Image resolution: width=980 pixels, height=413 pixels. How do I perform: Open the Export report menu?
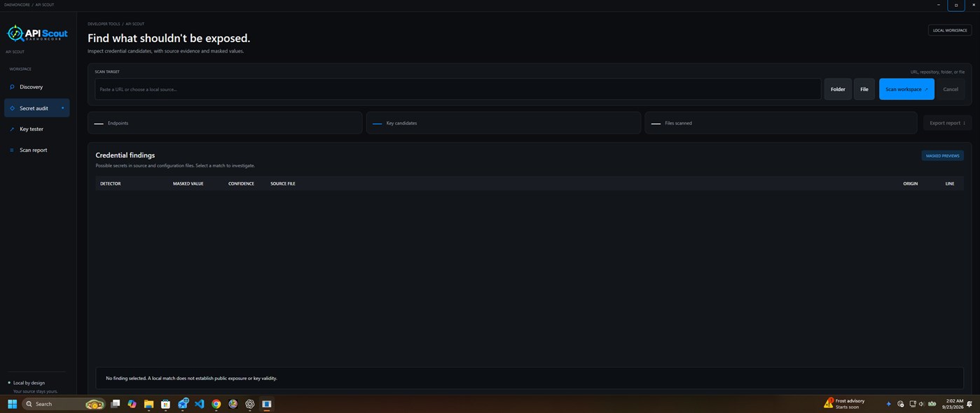coord(947,123)
